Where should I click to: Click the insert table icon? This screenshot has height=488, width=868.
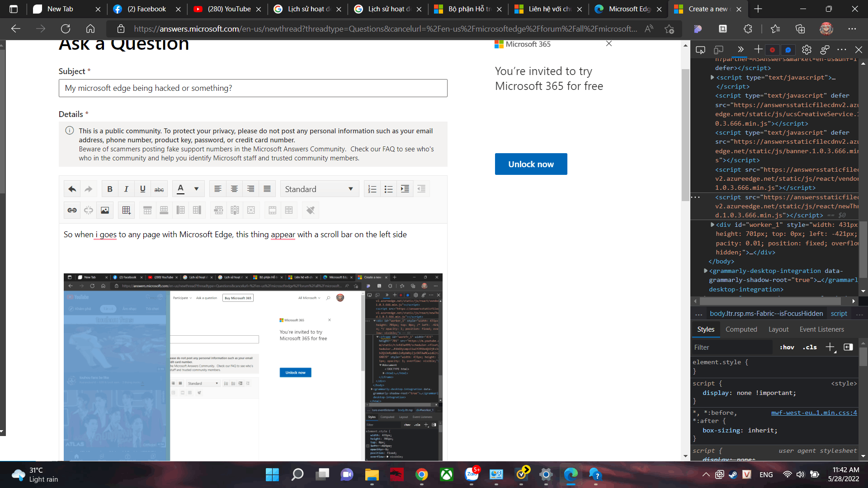(126, 210)
